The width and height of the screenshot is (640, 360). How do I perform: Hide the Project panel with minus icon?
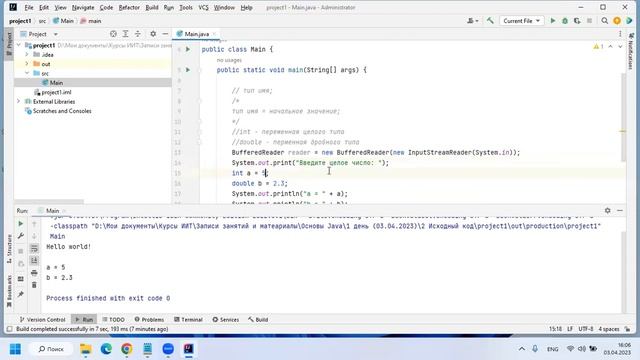(x=165, y=34)
